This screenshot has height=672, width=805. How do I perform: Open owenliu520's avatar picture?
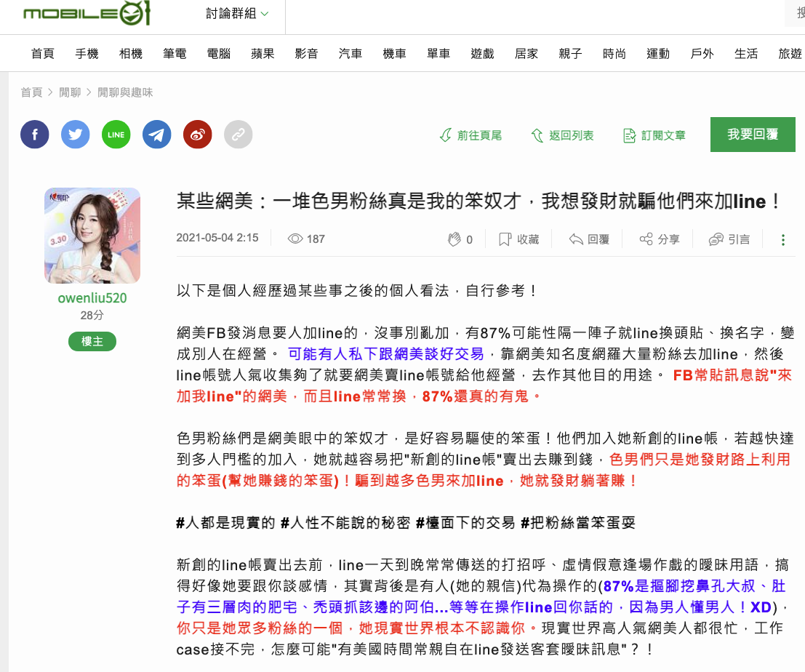click(92, 236)
